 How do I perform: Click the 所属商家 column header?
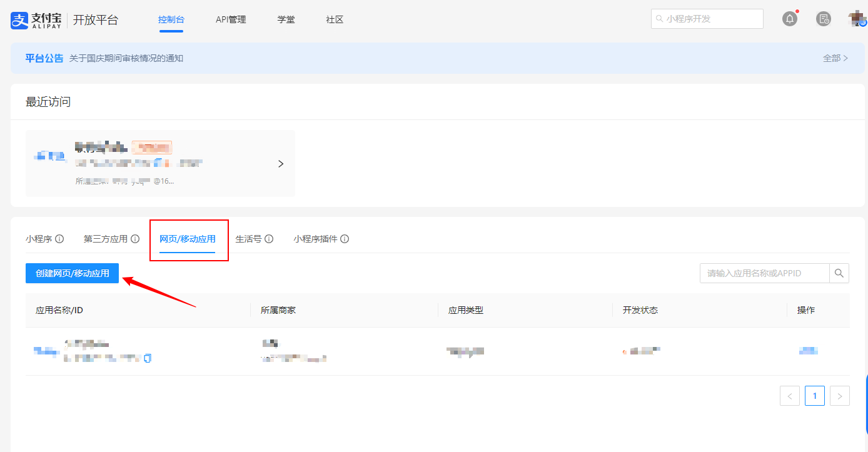coord(278,310)
